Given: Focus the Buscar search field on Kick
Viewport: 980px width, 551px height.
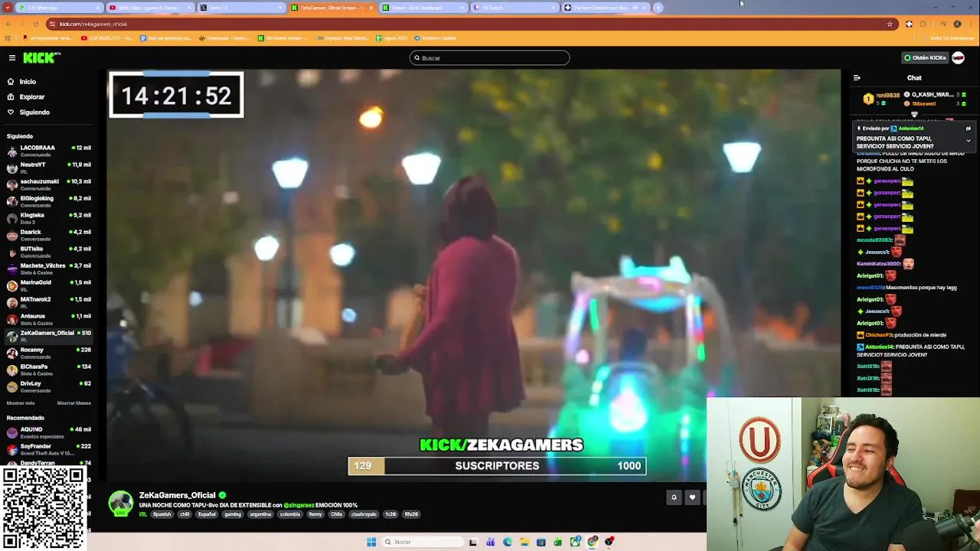Looking at the screenshot, I should coord(490,58).
